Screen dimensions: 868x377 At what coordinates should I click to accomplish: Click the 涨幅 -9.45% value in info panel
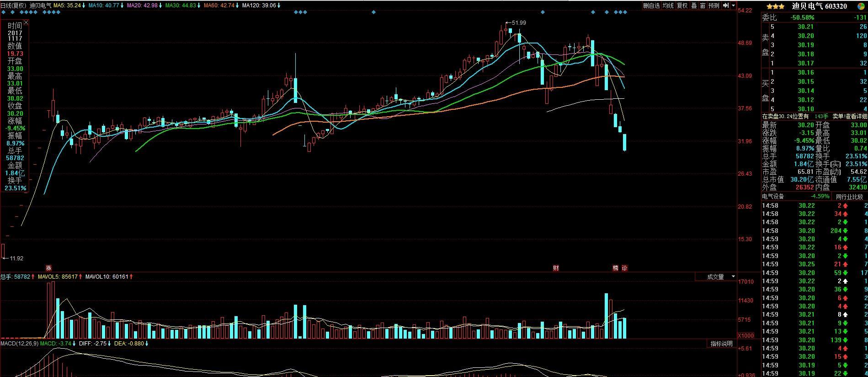coord(15,128)
